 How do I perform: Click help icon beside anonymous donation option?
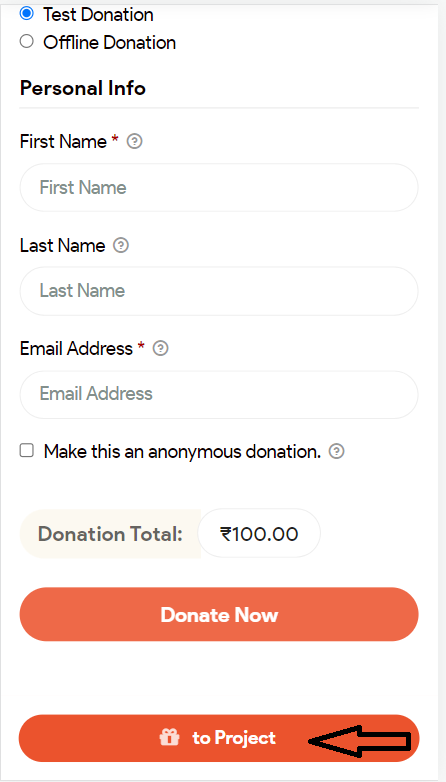point(337,452)
